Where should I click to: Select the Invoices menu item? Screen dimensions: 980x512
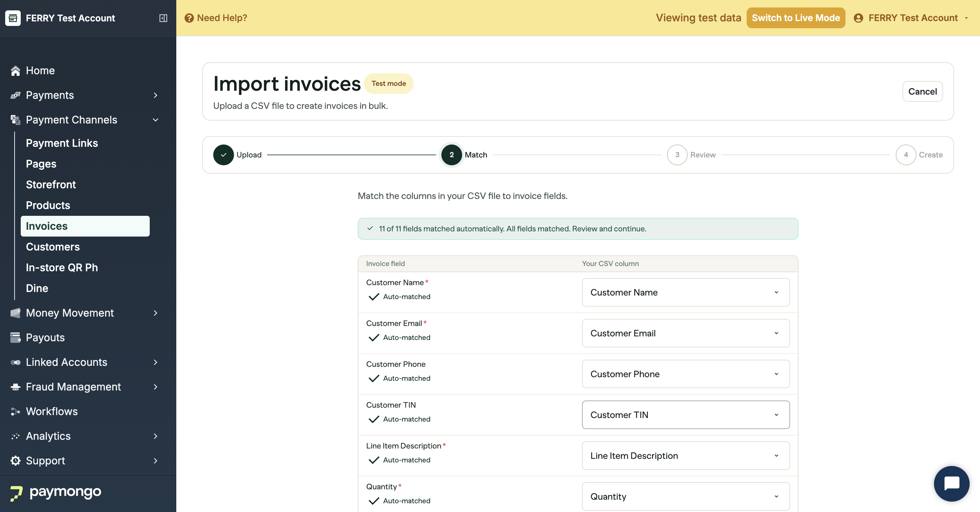click(85, 226)
